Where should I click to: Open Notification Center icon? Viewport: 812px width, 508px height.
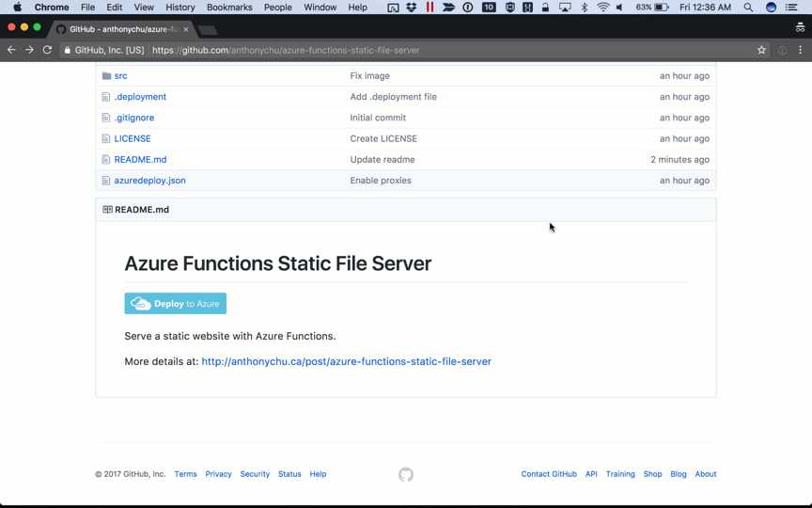coord(791,8)
